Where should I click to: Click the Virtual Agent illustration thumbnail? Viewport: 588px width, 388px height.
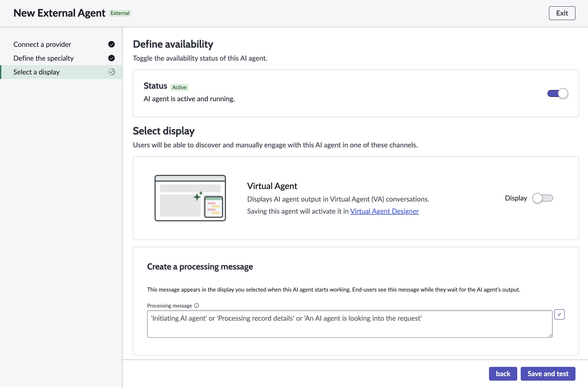tap(190, 198)
